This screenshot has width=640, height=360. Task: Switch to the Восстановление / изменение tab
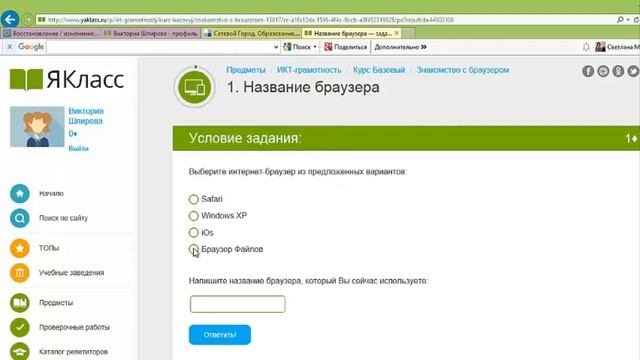(51, 33)
